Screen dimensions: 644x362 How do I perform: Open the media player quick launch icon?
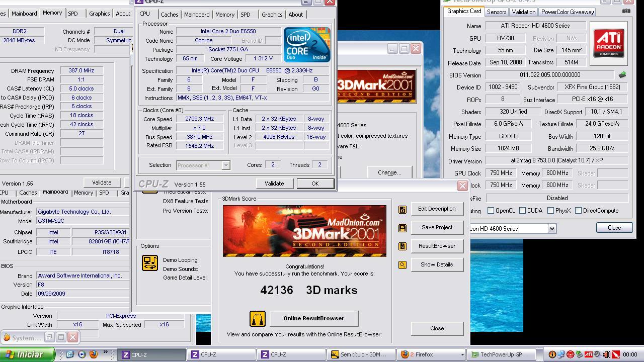click(82, 354)
